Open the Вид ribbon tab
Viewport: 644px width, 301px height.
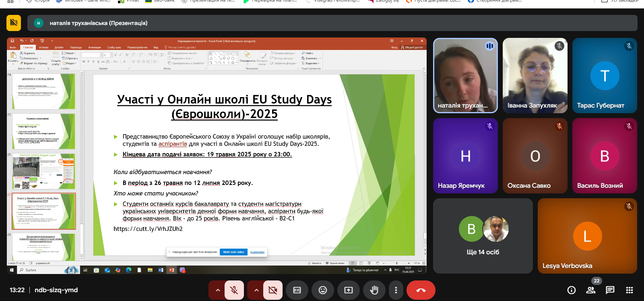[156, 47]
